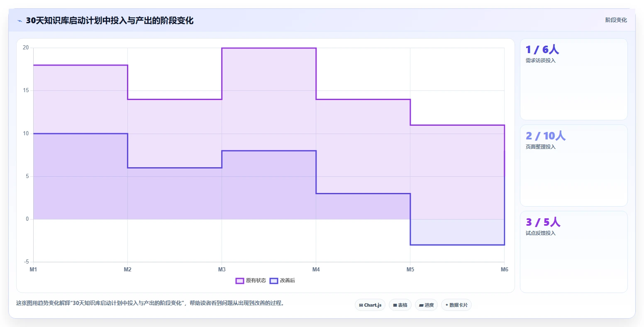Image resolution: width=644 pixels, height=327 pixels.
Task: Select the 进度 tag chip
Action: click(x=426, y=305)
